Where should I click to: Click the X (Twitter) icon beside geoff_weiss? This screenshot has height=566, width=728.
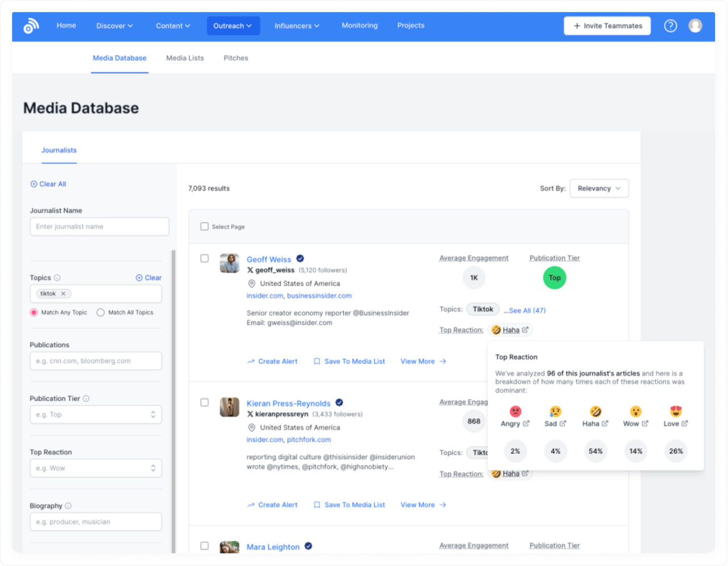250,270
